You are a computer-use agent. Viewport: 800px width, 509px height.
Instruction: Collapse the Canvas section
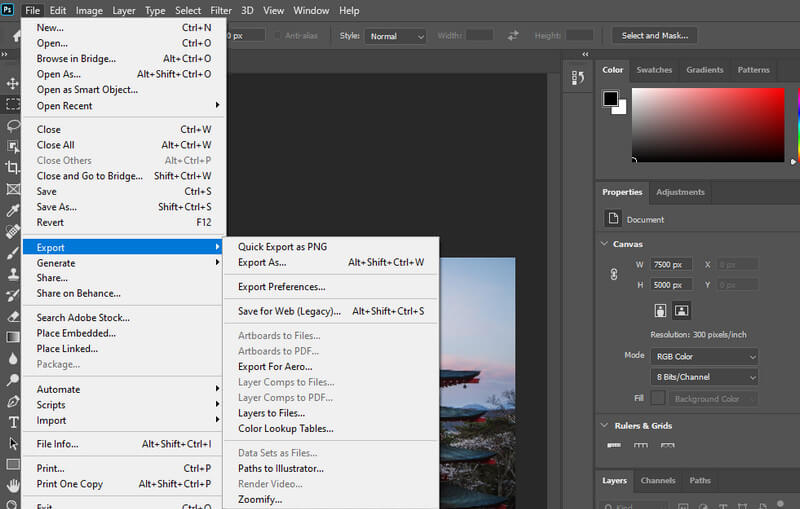click(604, 244)
